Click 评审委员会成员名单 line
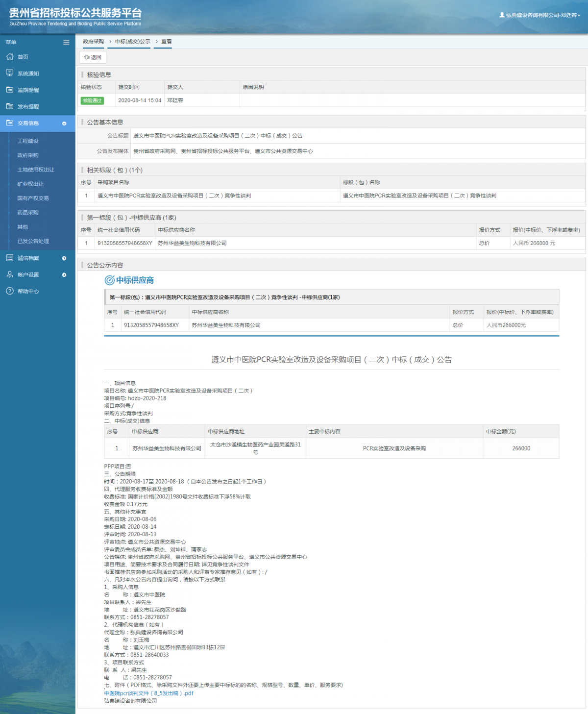This screenshot has width=588, height=714. tap(155, 549)
